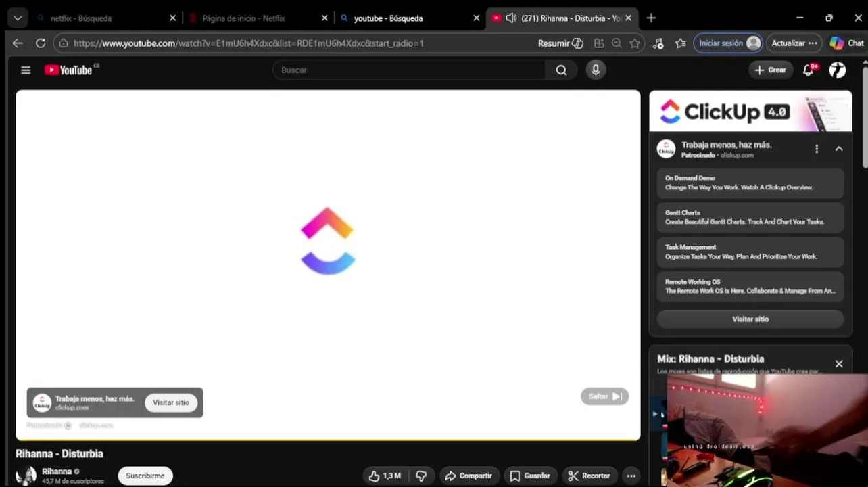Click the 'Trabaja menos, haz más.' panel title

click(726, 145)
